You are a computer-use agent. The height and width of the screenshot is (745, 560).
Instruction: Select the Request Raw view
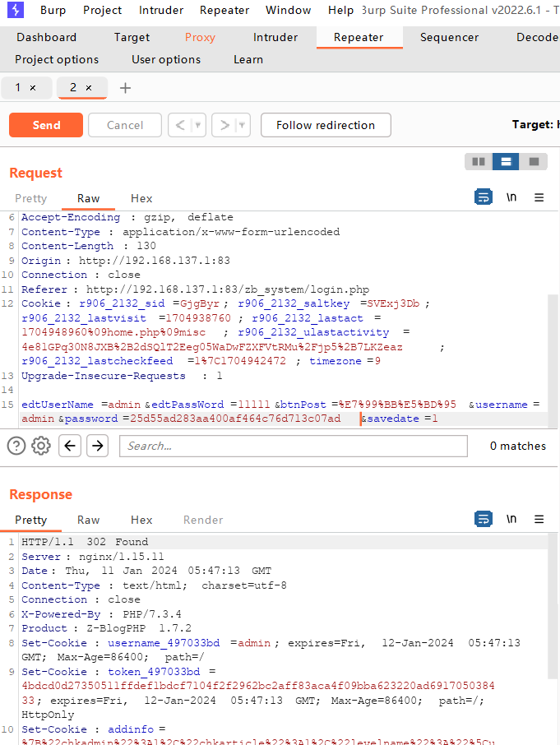coord(88,199)
